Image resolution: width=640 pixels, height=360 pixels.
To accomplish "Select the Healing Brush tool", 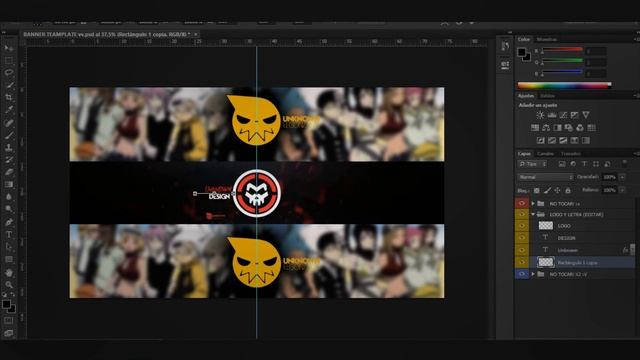I will 9,122.
